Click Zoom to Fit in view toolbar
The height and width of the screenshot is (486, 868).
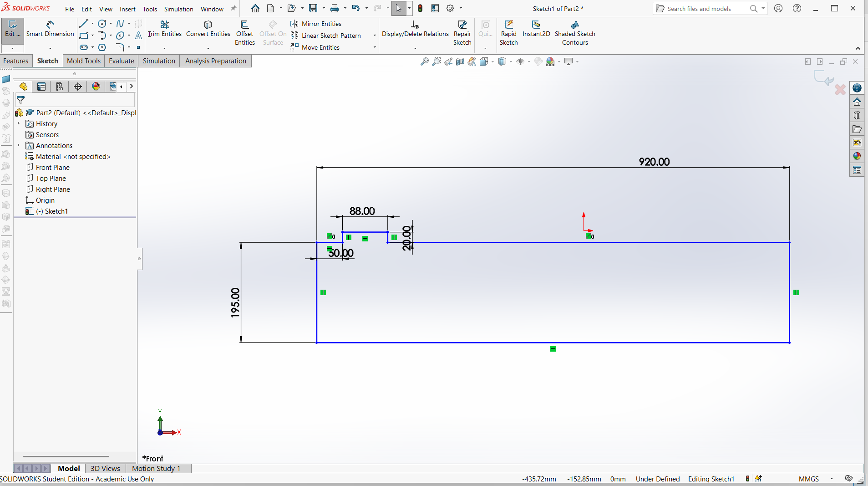click(x=424, y=61)
